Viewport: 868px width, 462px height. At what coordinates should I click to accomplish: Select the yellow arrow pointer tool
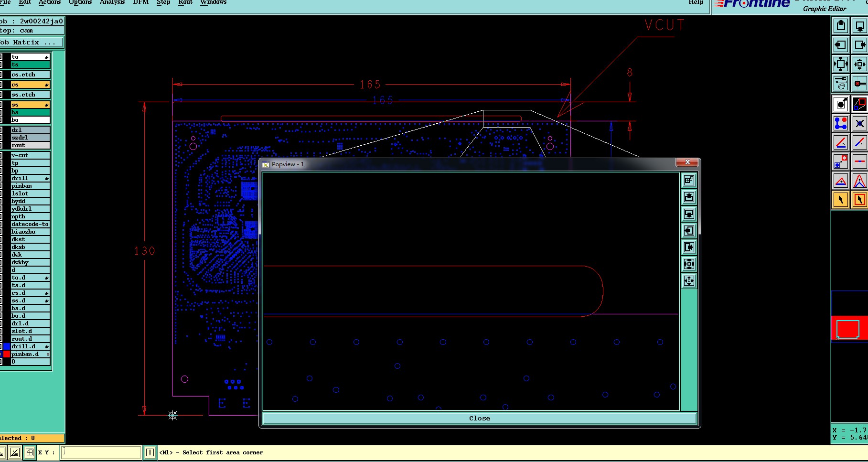(841, 200)
